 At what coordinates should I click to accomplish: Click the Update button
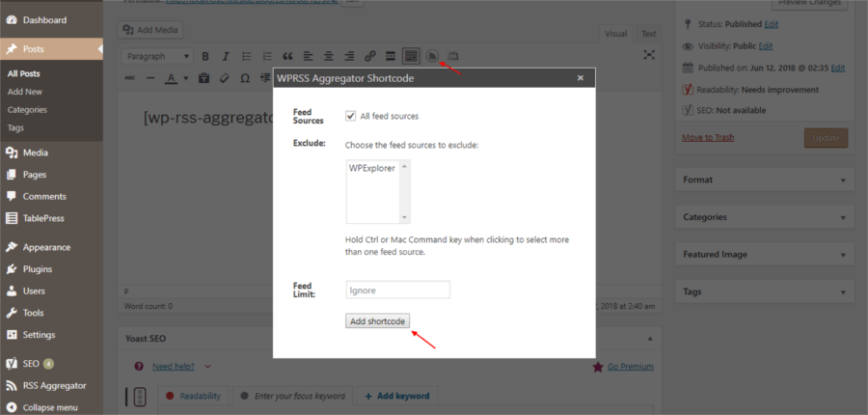tap(826, 138)
